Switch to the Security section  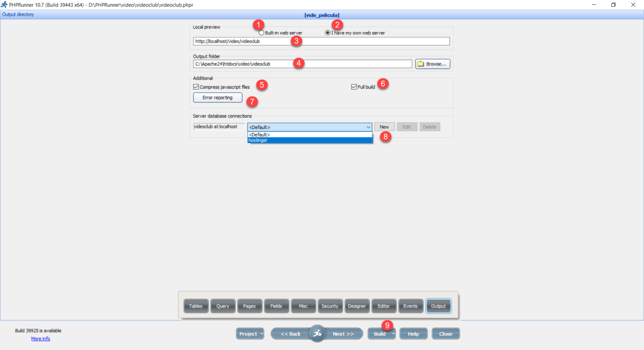[x=330, y=306]
